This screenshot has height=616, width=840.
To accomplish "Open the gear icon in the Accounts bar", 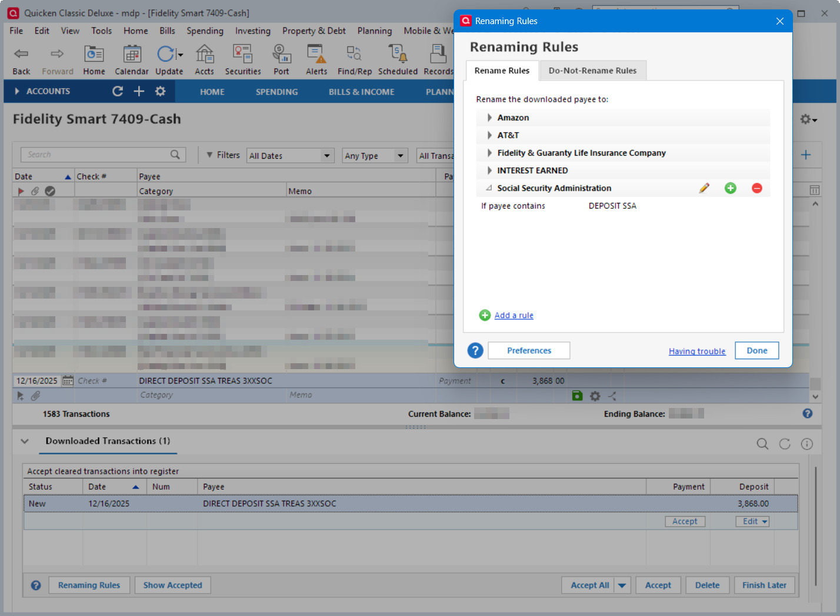I will coord(160,91).
